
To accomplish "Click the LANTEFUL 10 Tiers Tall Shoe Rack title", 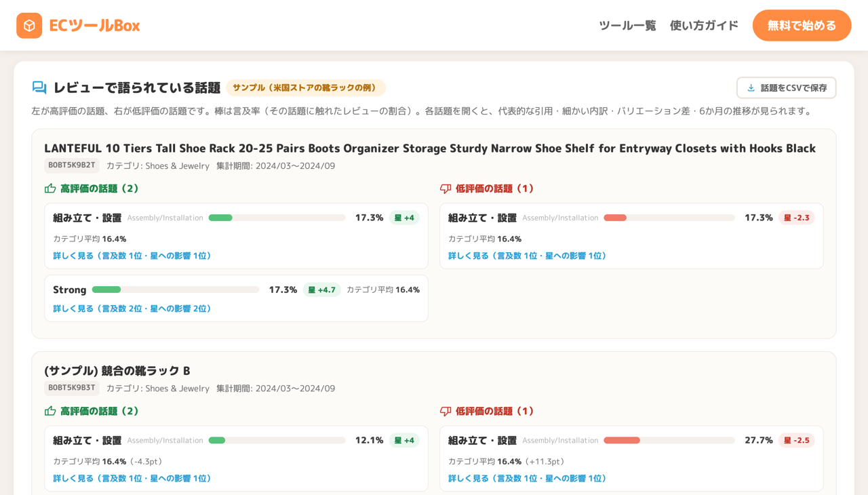I will click(430, 148).
